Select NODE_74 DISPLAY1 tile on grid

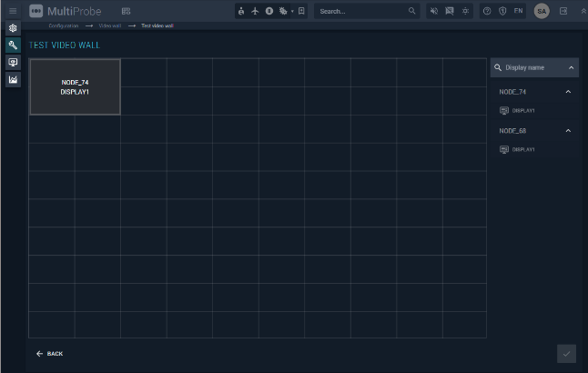coord(75,87)
